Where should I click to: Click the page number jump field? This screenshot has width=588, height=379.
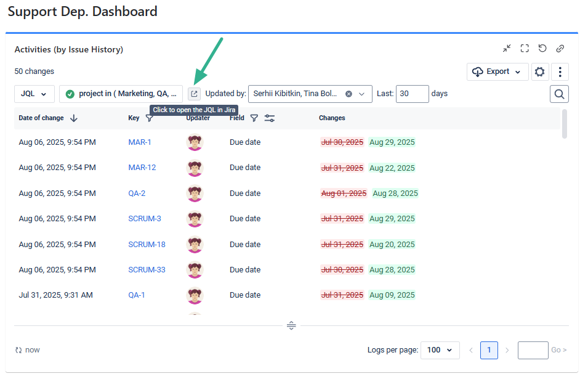click(533, 350)
